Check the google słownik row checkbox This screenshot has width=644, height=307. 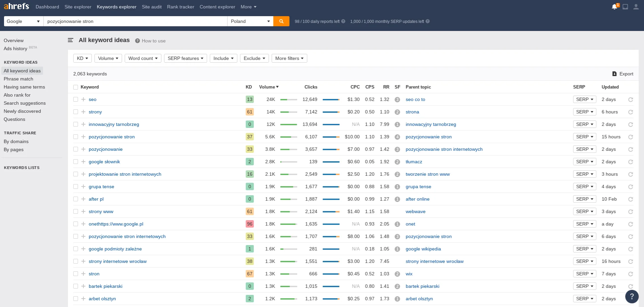[x=76, y=162]
